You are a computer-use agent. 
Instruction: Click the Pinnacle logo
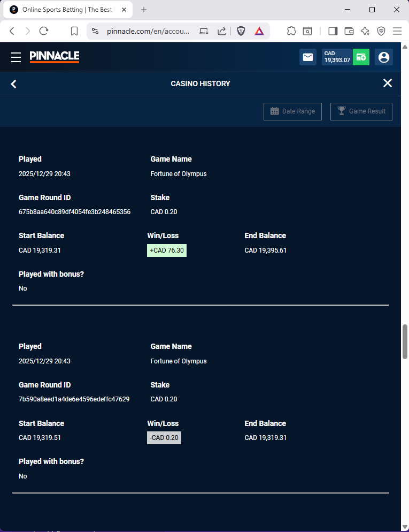click(x=55, y=56)
